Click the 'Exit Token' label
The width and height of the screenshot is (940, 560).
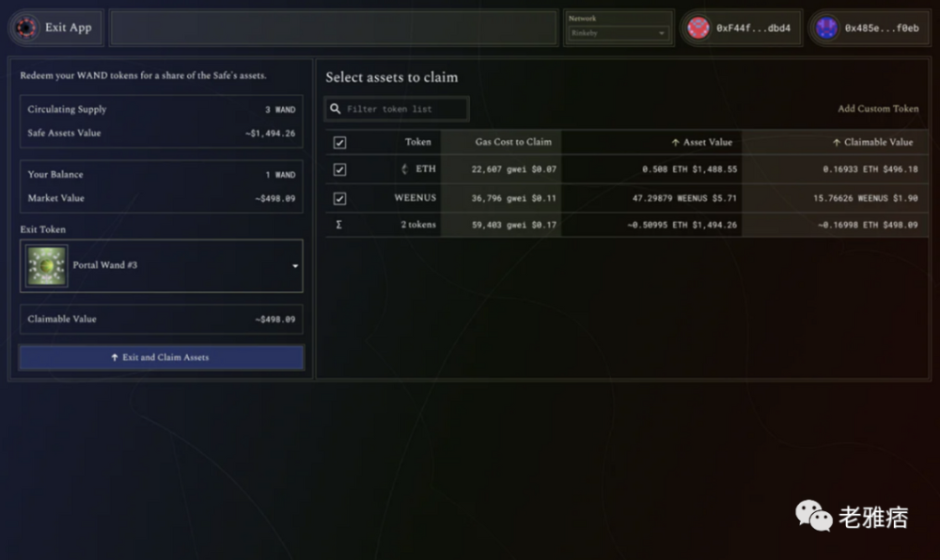pos(42,229)
